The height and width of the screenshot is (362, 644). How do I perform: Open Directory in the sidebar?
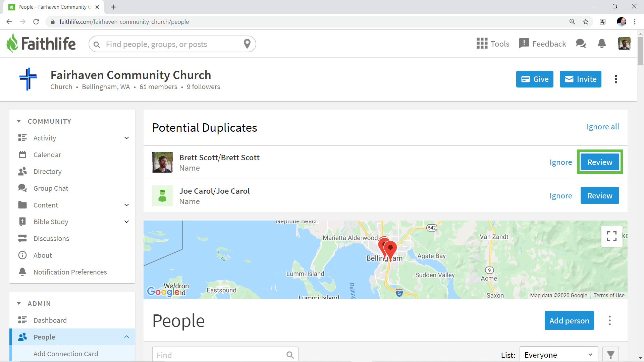click(x=47, y=172)
